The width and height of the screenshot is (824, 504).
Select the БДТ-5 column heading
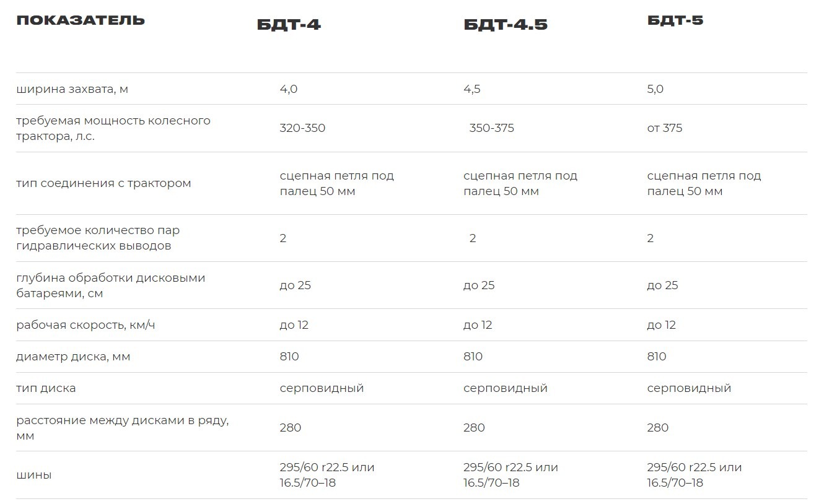(x=675, y=20)
